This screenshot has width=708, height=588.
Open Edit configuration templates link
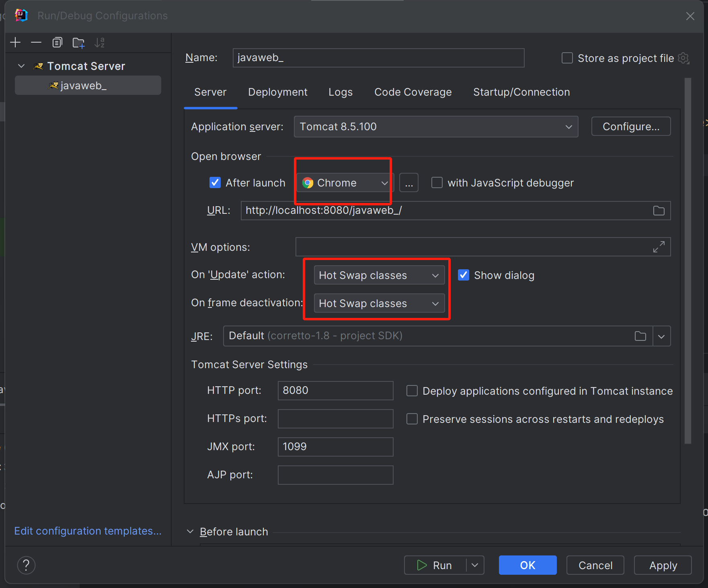(88, 531)
